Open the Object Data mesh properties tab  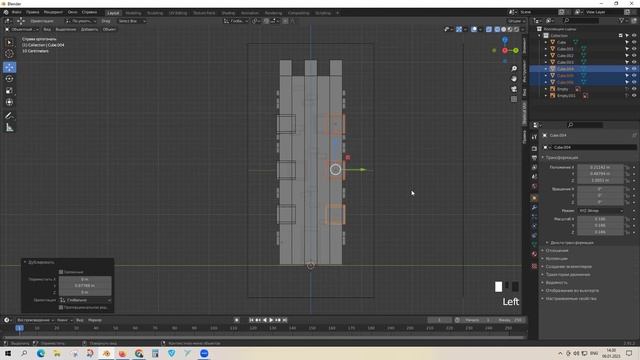pos(534,244)
